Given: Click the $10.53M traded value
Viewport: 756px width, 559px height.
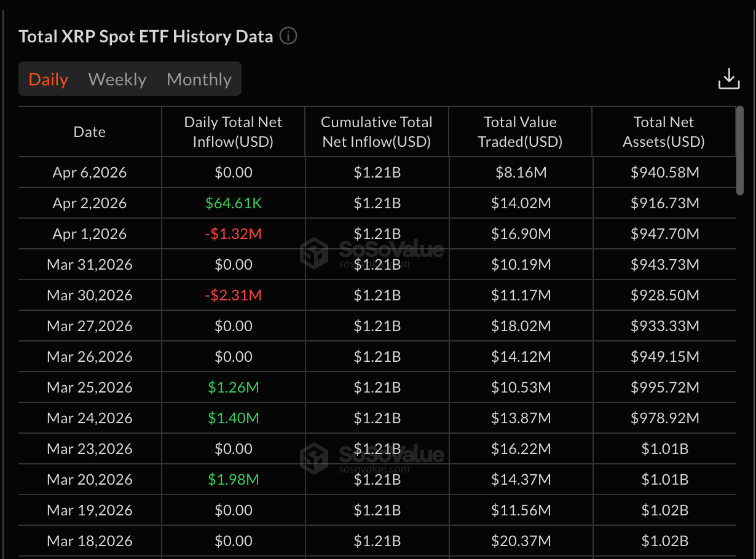Looking at the screenshot, I should click(521, 388).
